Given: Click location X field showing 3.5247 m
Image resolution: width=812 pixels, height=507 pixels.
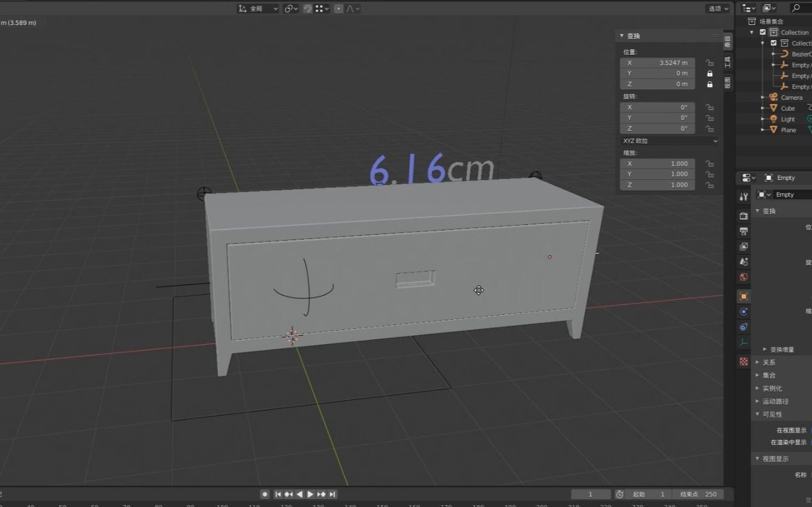Looking at the screenshot, I should click(x=658, y=63).
